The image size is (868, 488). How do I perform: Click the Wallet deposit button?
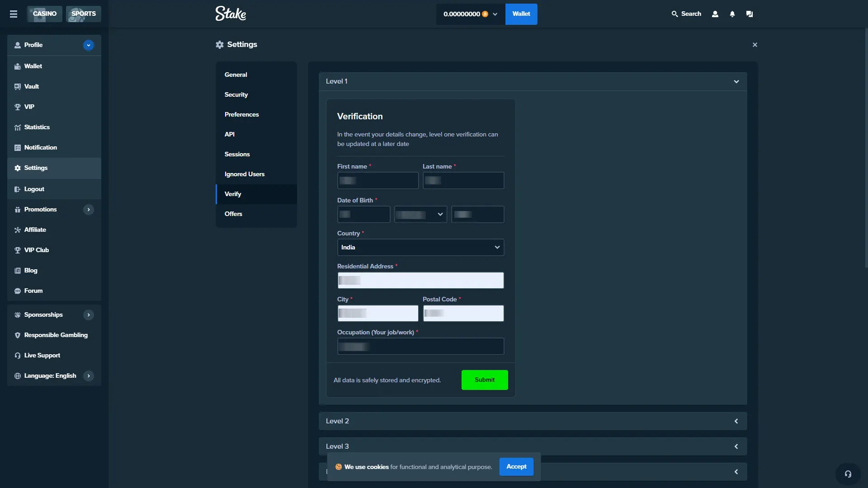tap(521, 14)
